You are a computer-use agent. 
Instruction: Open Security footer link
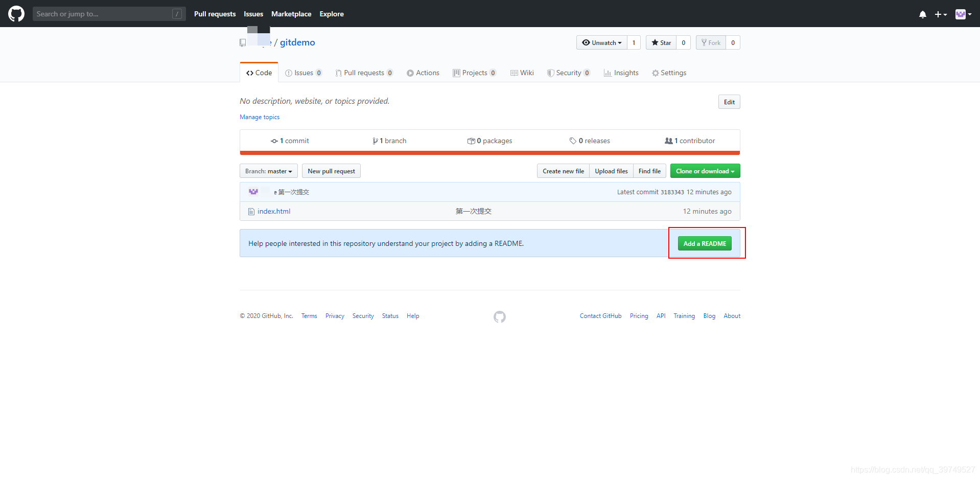(363, 316)
